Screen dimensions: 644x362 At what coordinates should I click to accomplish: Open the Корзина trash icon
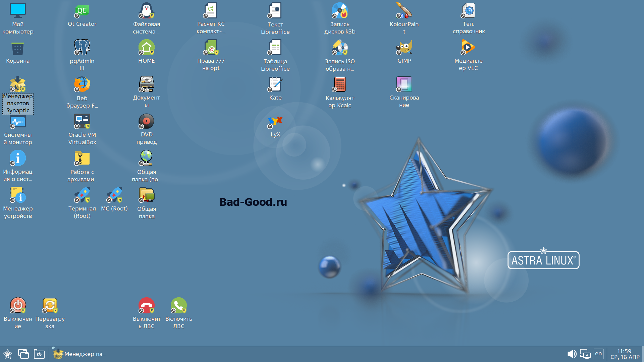coord(18,49)
